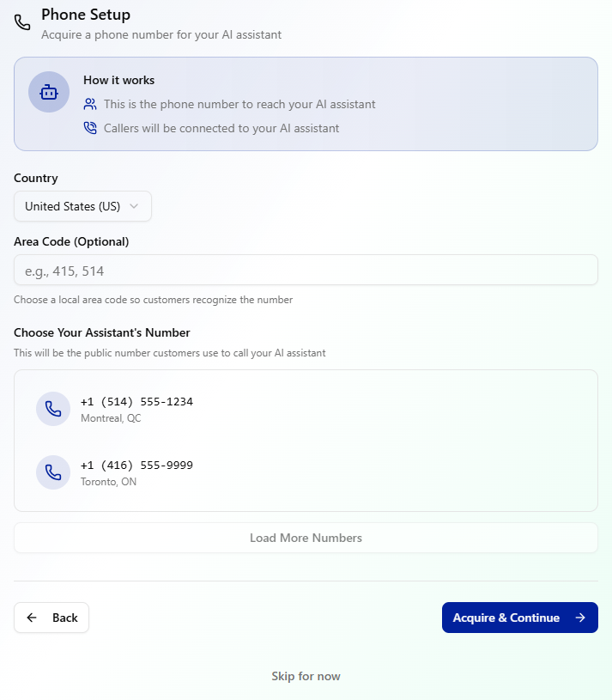Open the Country dropdown showing United States
The image size is (612, 700).
coord(82,206)
